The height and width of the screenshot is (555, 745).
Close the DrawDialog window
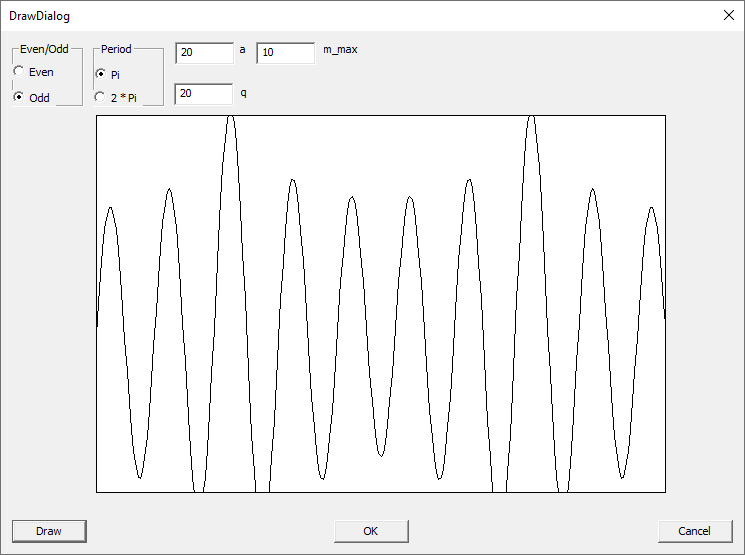727,15
